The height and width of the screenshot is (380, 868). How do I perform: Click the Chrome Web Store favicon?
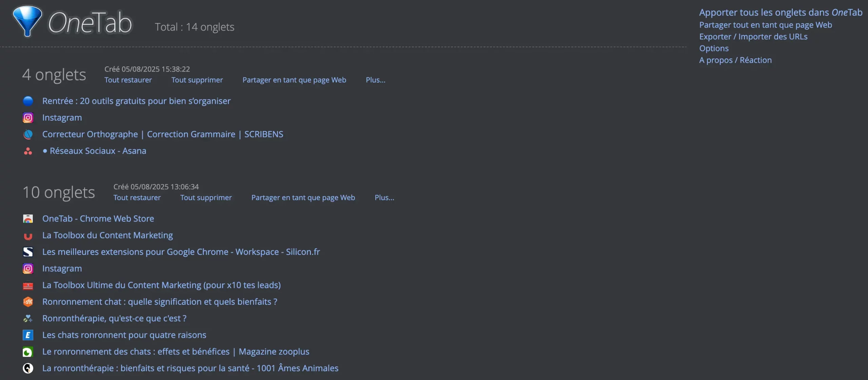pos(28,219)
